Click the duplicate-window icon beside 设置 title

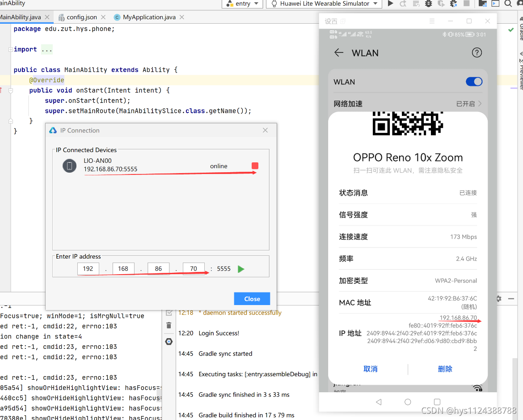click(343, 21)
